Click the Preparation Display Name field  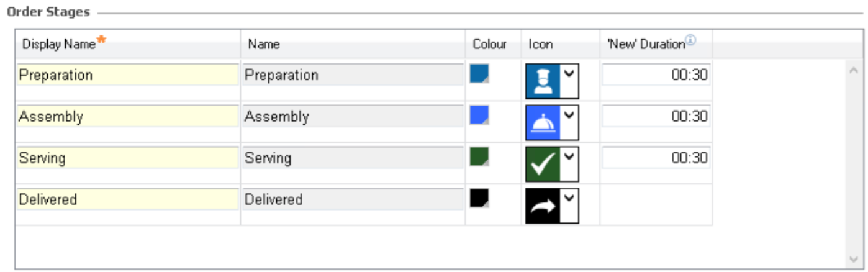[128, 75]
